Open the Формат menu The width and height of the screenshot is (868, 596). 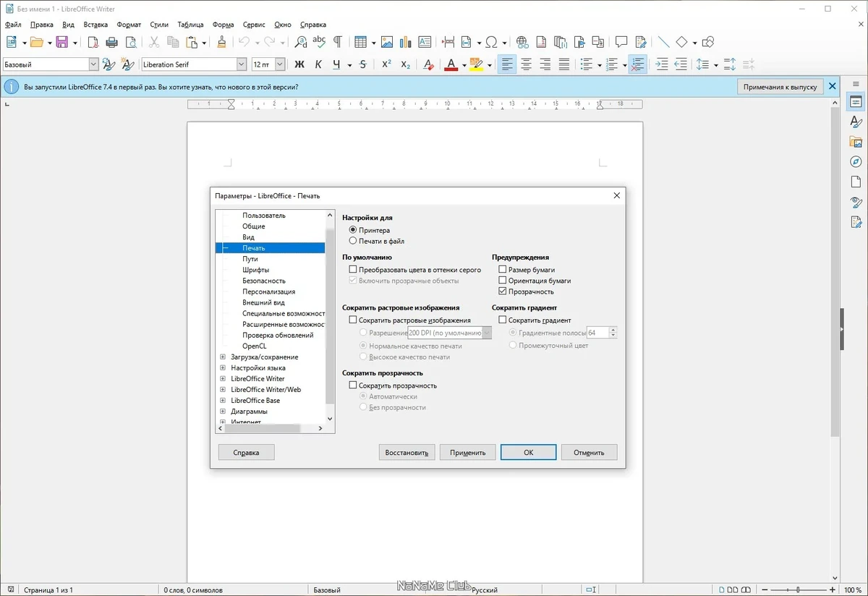[129, 25]
